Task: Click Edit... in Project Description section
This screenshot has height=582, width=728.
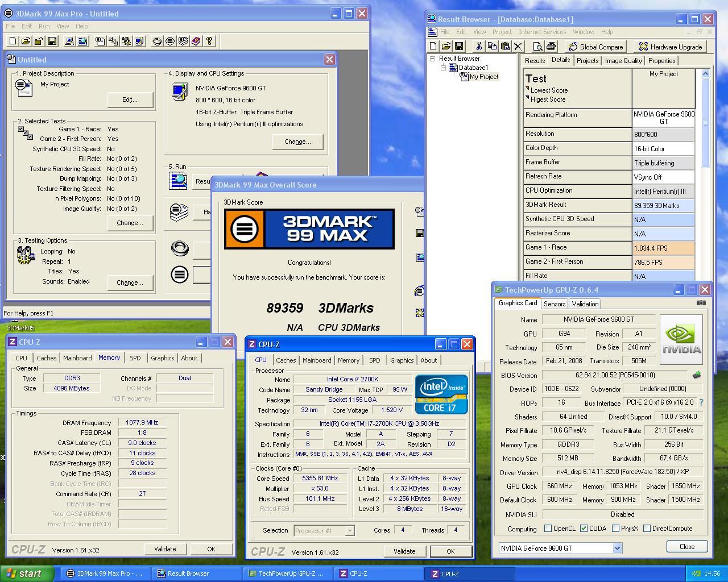Action: point(130,99)
